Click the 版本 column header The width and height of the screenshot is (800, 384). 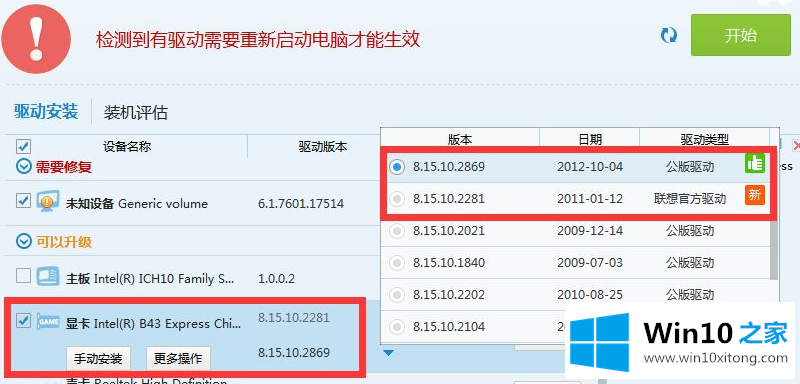click(460, 139)
